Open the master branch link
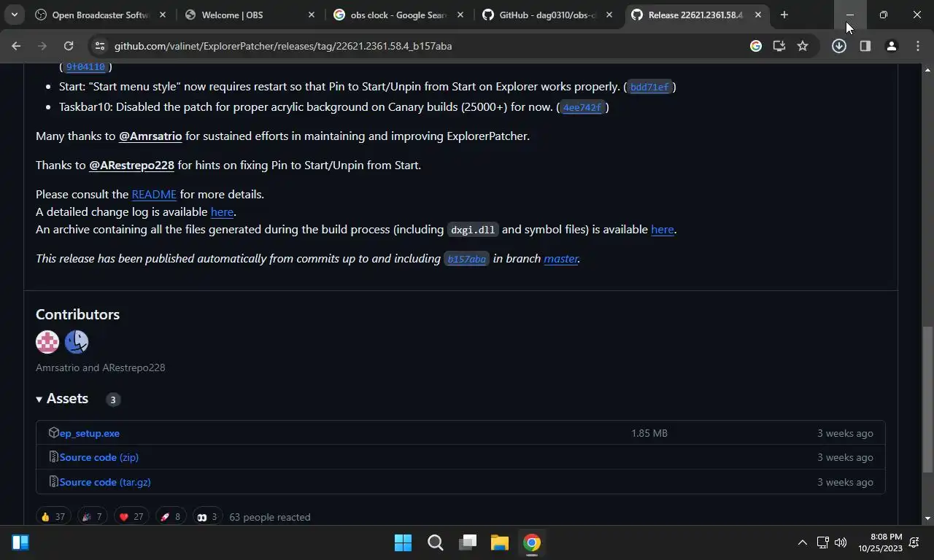934x560 pixels. coord(561,259)
